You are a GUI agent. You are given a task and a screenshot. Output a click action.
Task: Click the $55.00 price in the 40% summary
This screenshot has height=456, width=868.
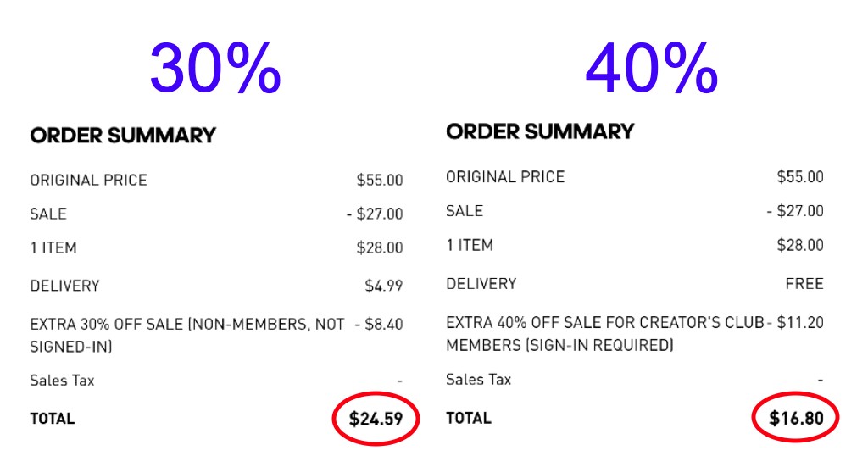(800, 177)
